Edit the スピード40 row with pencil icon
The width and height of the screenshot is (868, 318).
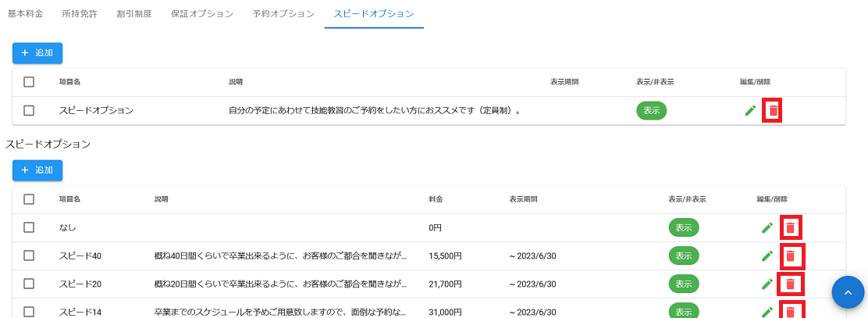pyautogui.click(x=767, y=255)
